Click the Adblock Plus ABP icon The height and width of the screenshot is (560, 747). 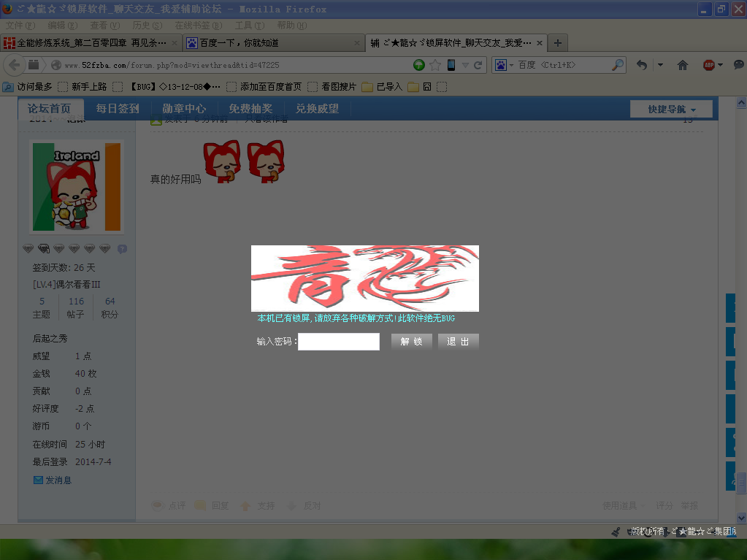(x=709, y=65)
